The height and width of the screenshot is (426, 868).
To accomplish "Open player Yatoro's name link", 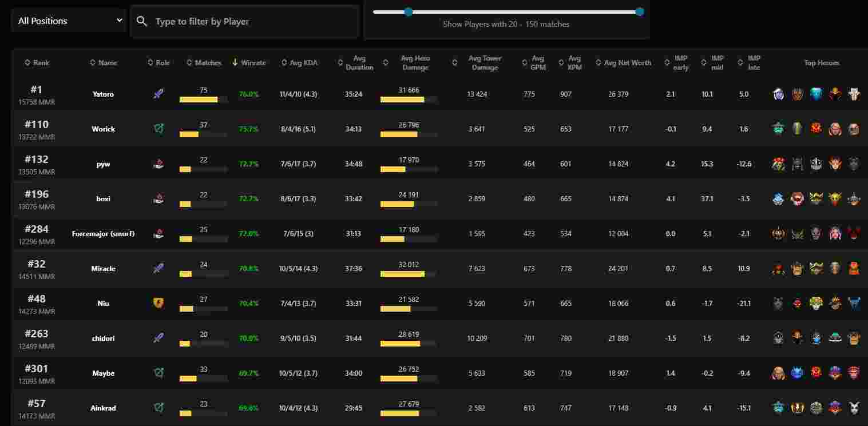I will pyautogui.click(x=103, y=94).
